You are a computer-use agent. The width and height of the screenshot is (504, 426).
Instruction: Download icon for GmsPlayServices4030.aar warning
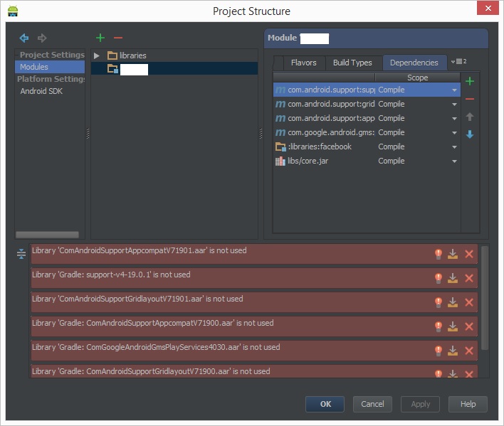click(453, 351)
